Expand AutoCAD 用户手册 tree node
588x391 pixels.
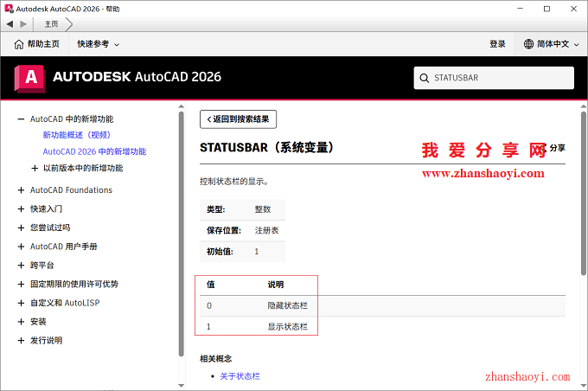pos(21,247)
